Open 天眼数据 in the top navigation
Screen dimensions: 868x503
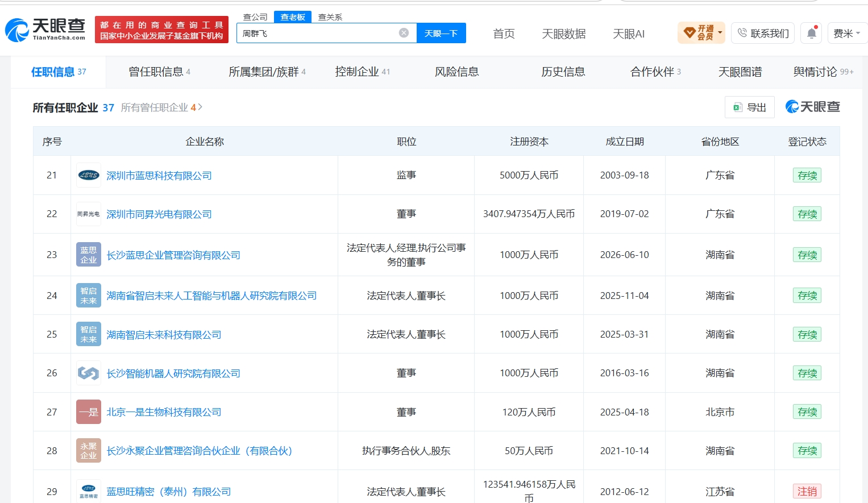pyautogui.click(x=564, y=34)
